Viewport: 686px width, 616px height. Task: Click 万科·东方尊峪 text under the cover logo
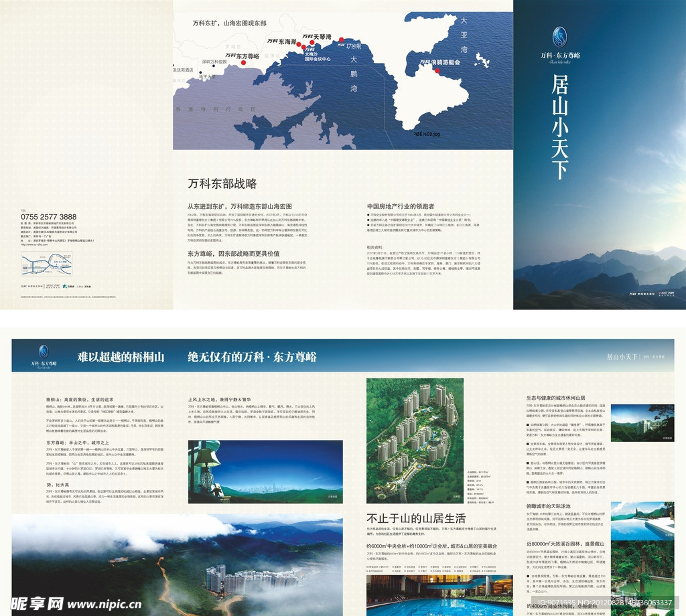coord(560,56)
